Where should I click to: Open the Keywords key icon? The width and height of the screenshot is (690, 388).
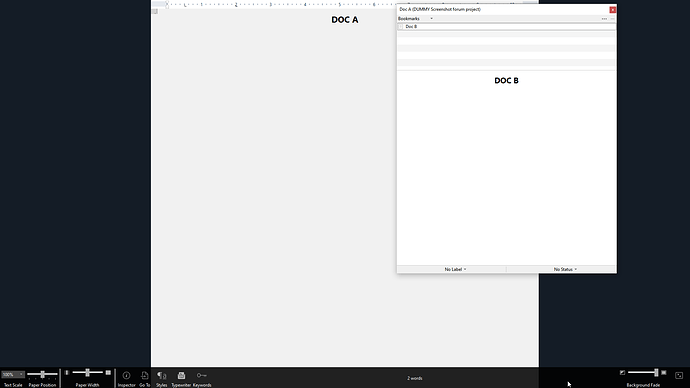pos(202,375)
